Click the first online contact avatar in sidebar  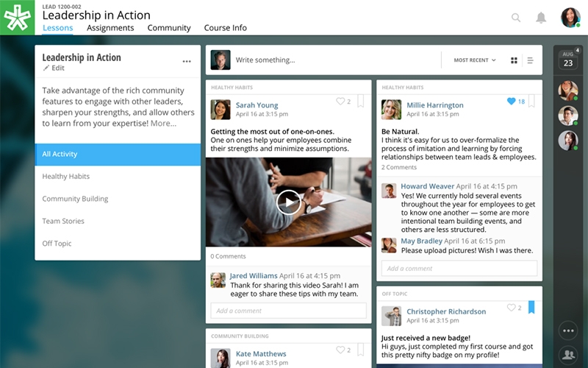(x=568, y=90)
